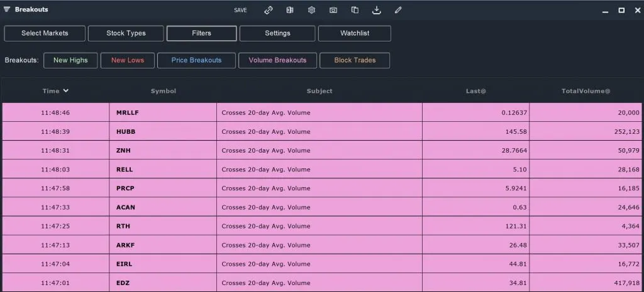Click the Breakouts window menu icon
644x292 pixels.
7,9
